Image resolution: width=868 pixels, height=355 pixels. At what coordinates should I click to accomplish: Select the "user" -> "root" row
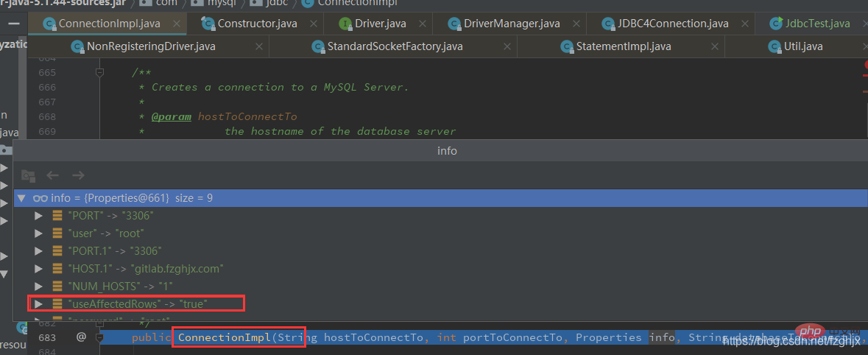[x=440, y=233]
